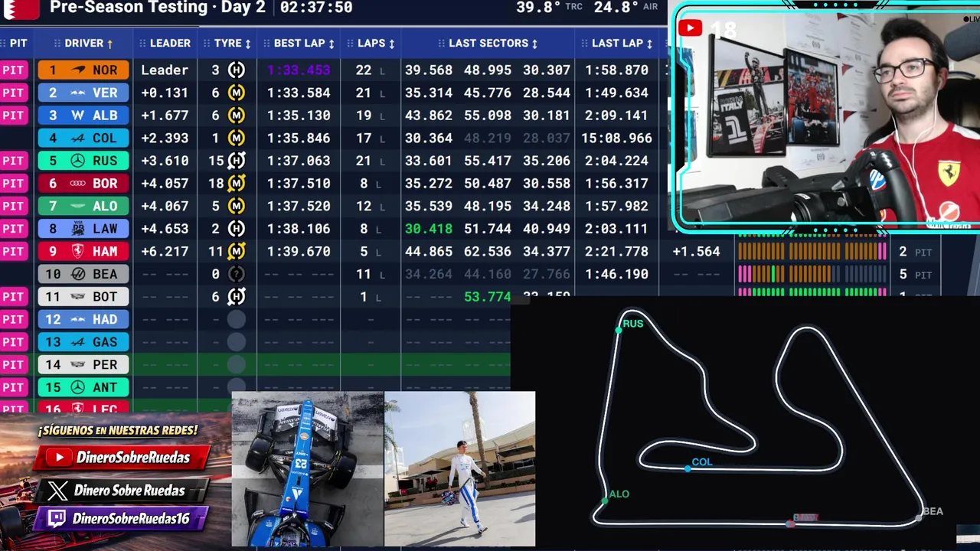Image resolution: width=980 pixels, height=551 pixels.
Task: Click the hard tyre icon in BOT row
Action: click(237, 297)
